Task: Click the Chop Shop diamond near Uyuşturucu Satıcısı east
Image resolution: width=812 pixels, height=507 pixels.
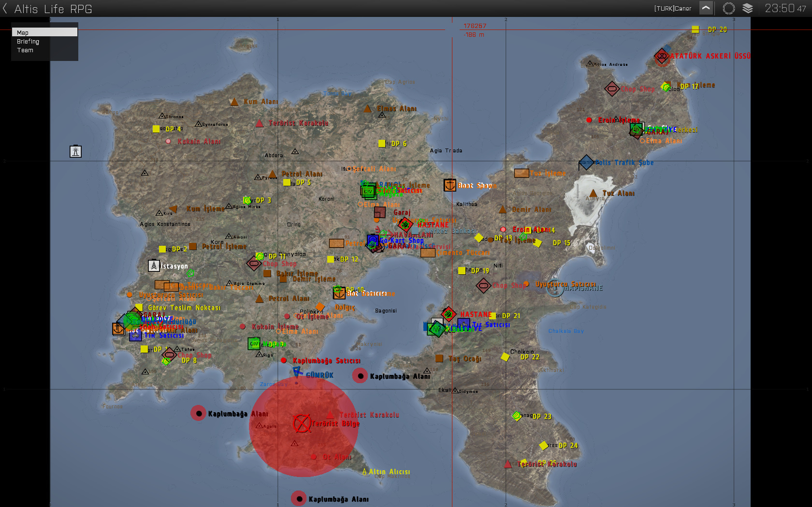Action: point(483,285)
